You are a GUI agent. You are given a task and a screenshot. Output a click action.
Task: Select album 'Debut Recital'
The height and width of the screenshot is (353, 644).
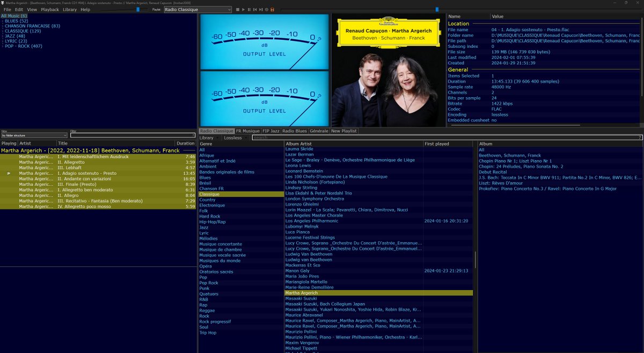pyautogui.click(x=560, y=172)
